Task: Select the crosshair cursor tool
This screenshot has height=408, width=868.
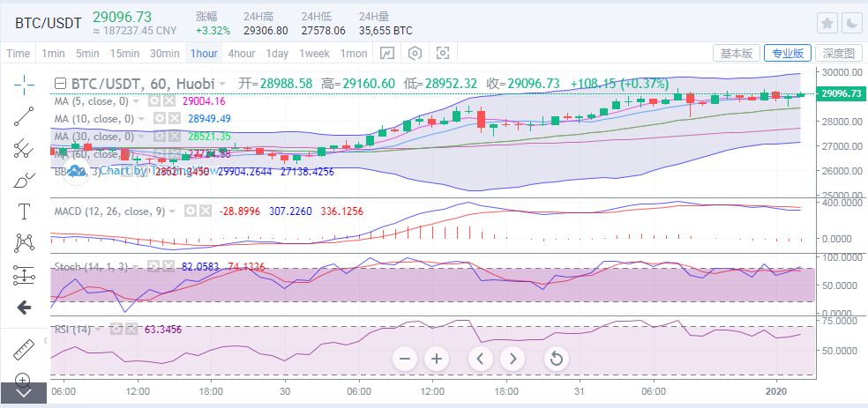Action: coord(24,84)
